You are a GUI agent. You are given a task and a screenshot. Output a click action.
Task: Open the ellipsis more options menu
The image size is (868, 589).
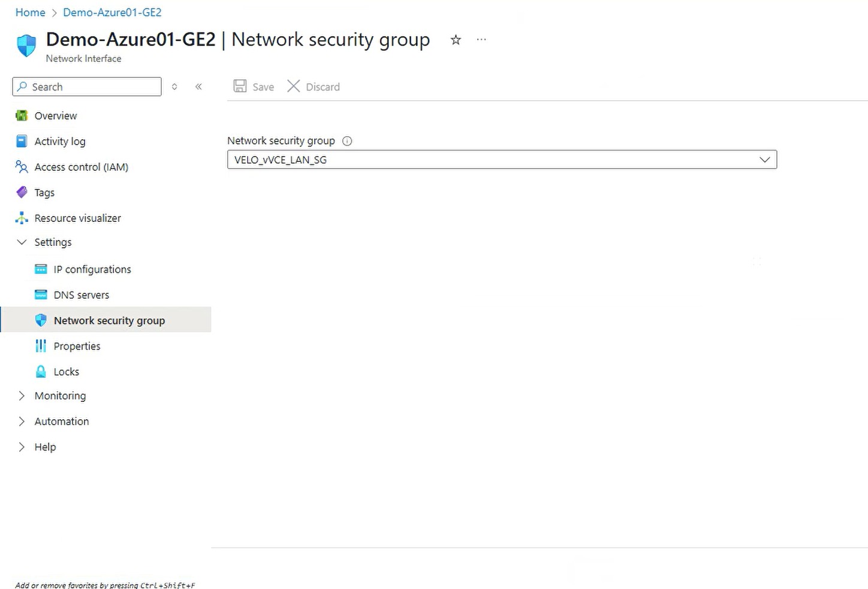click(481, 40)
